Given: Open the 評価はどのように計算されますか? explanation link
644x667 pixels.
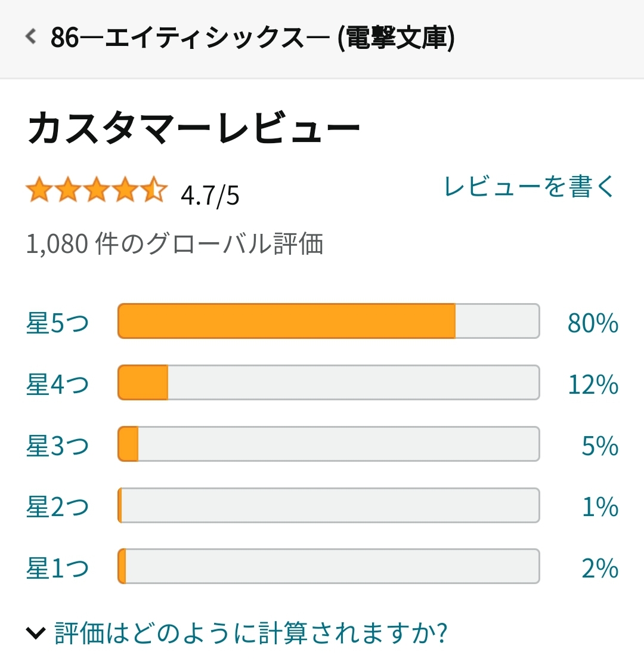Looking at the screenshot, I should pos(251,633).
